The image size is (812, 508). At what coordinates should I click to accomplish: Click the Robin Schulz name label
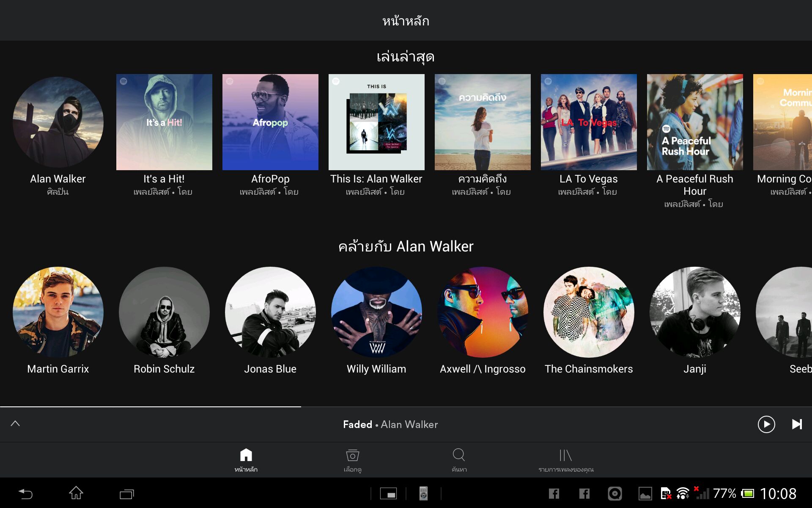164,369
